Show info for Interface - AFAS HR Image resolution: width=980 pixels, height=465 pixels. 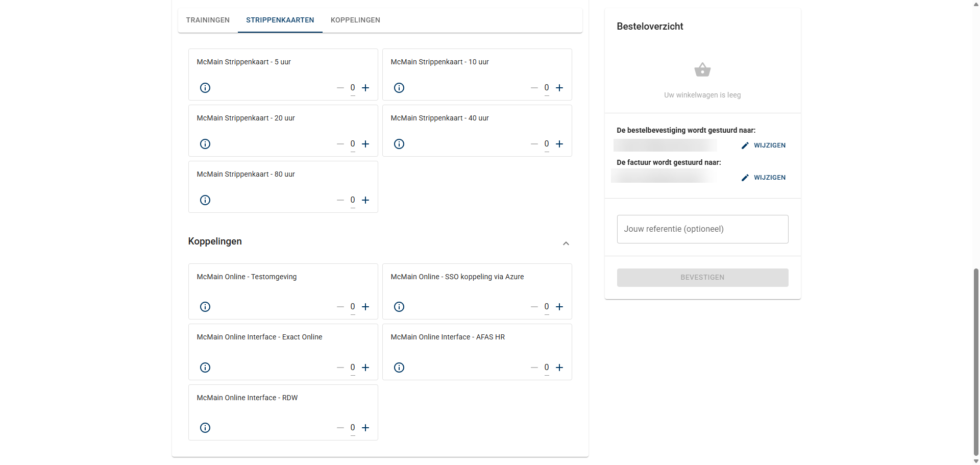[399, 368]
